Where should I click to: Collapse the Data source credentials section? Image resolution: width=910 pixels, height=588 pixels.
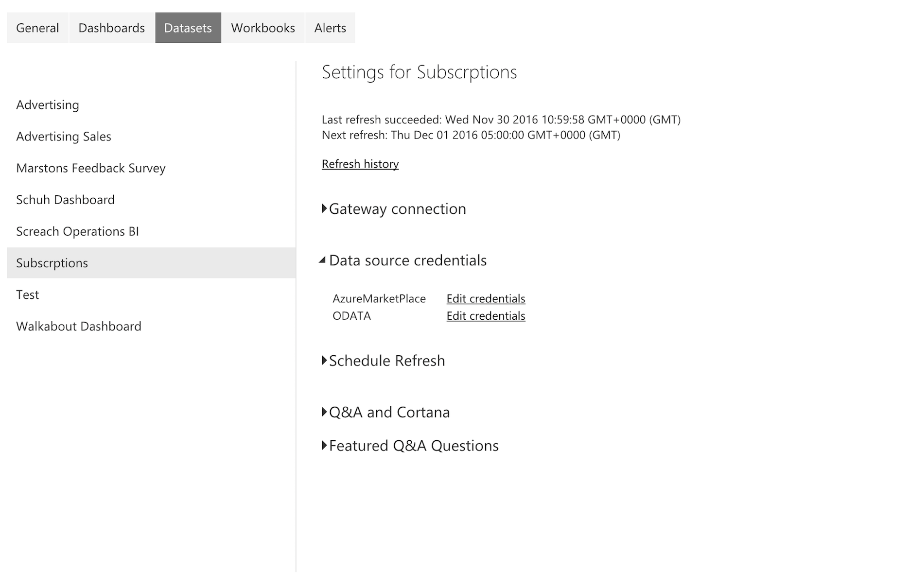403,260
